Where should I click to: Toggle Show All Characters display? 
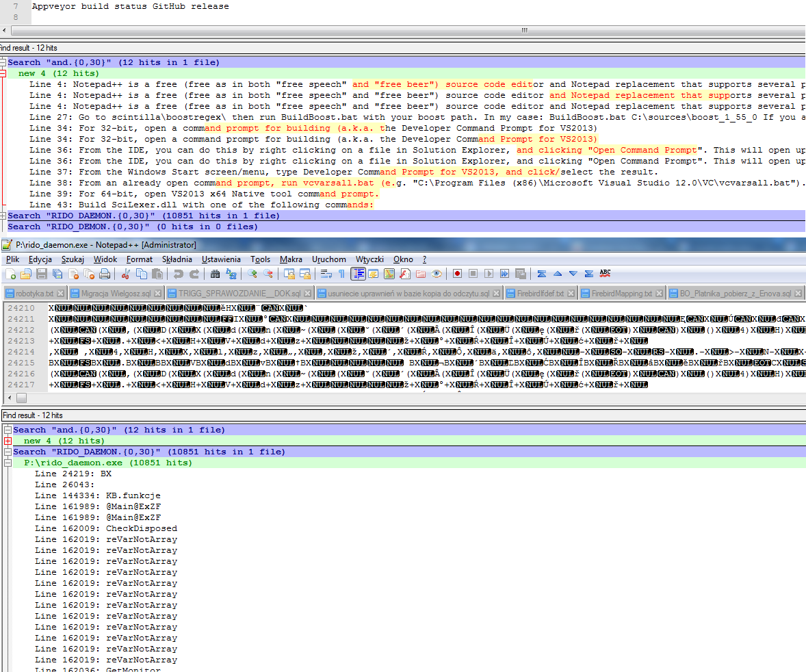point(343,274)
